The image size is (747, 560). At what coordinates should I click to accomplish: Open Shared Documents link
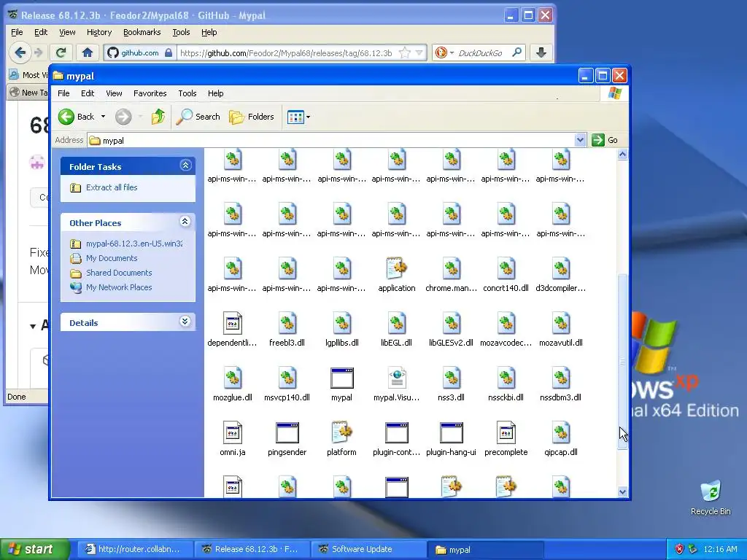pos(119,273)
